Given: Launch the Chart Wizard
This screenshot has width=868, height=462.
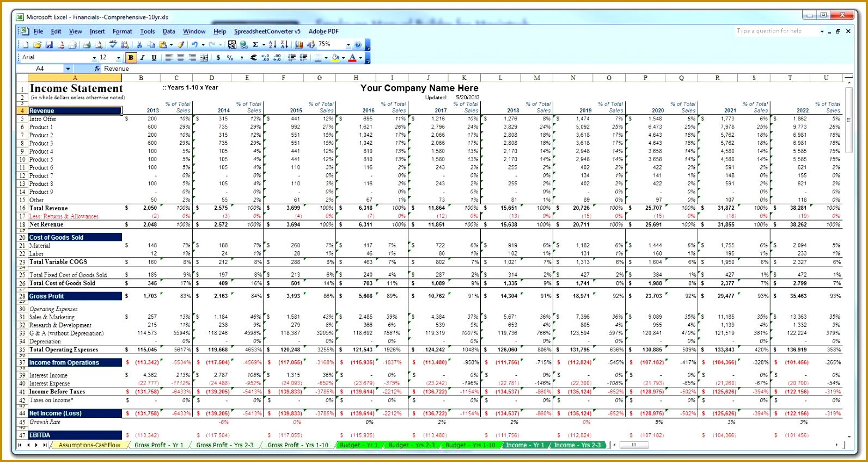Looking at the screenshot, I should pyautogui.click(x=299, y=45).
